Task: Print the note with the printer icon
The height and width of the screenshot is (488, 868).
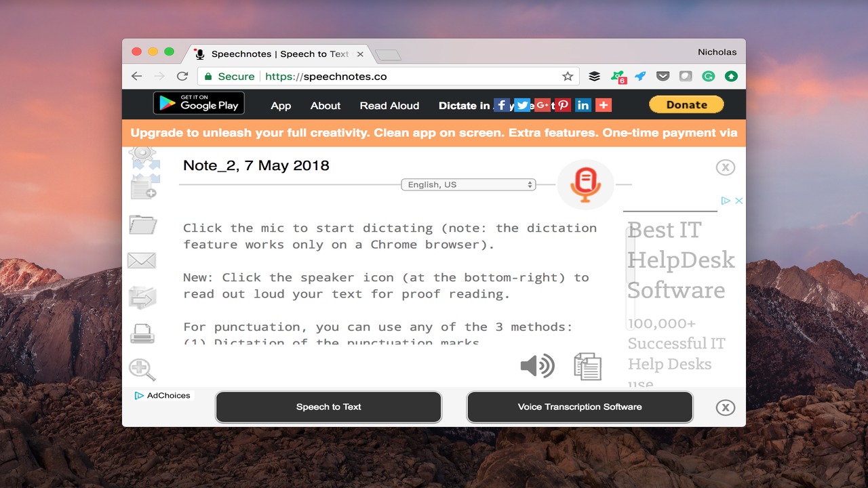Action: click(142, 333)
